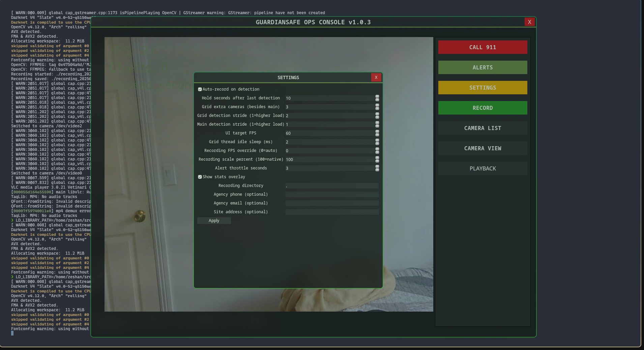Increase the UI target FPS spinner
The width and height of the screenshot is (644, 350).
pyautogui.click(x=377, y=132)
